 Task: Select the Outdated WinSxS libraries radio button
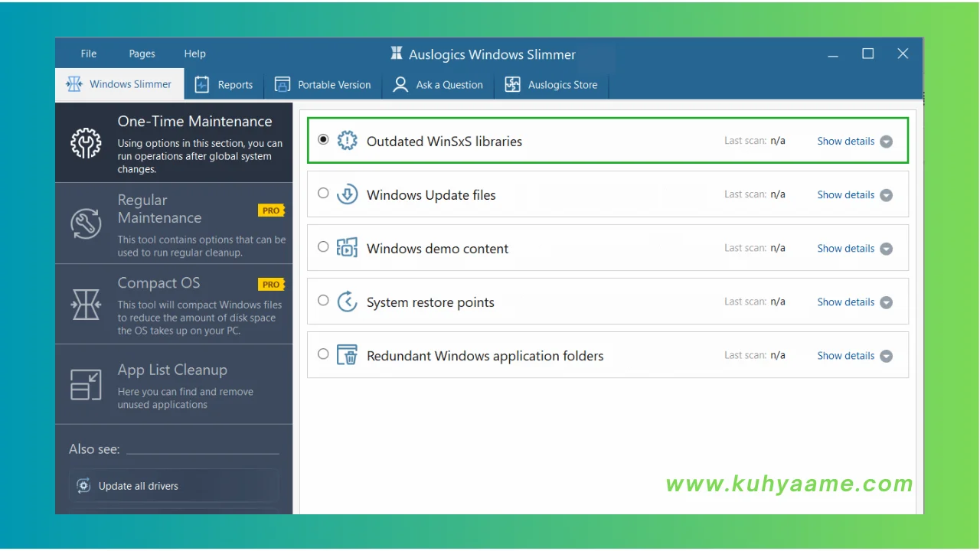click(323, 139)
